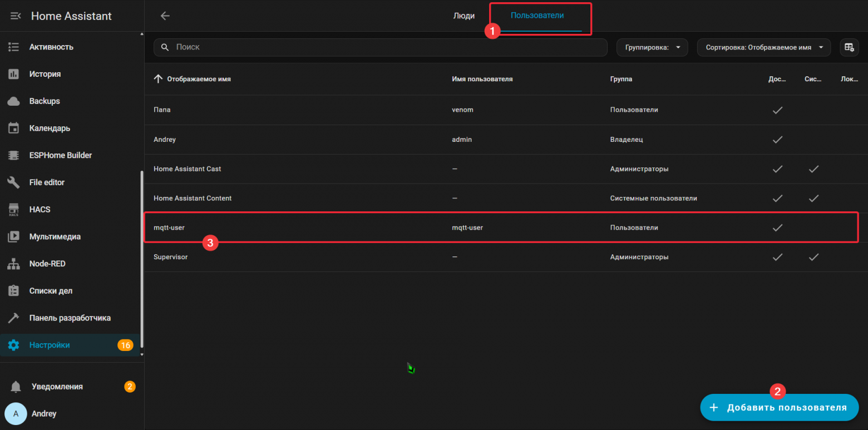Click the Владелец group cell
This screenshot has height=430, width=868.
627,139
